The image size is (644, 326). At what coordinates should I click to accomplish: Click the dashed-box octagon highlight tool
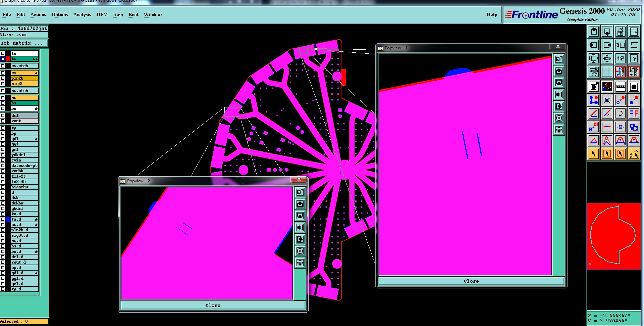pyautogui.click(x=634, y=87)
